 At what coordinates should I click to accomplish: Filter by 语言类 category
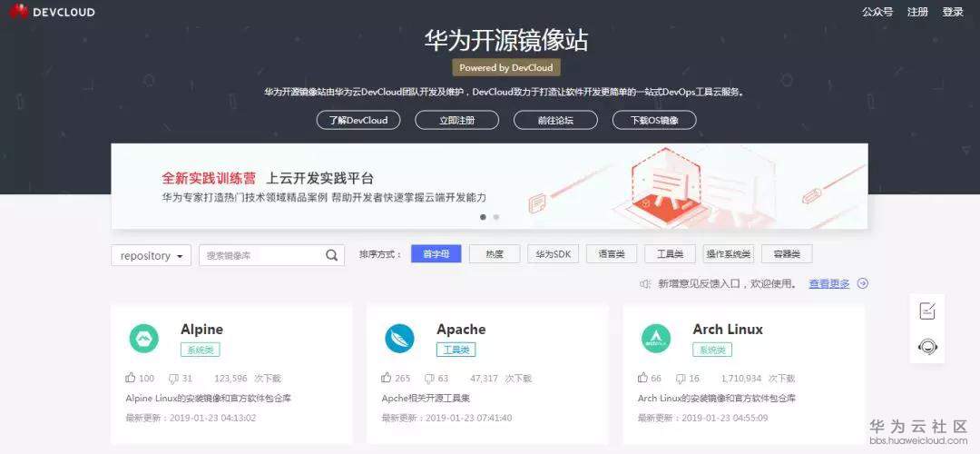pos(612,254)
